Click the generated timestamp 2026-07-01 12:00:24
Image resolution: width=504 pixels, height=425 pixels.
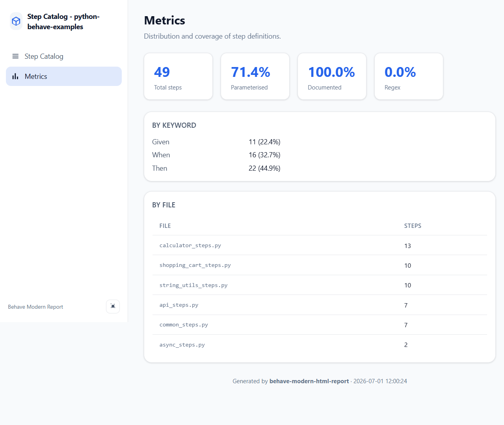point(380,381)
